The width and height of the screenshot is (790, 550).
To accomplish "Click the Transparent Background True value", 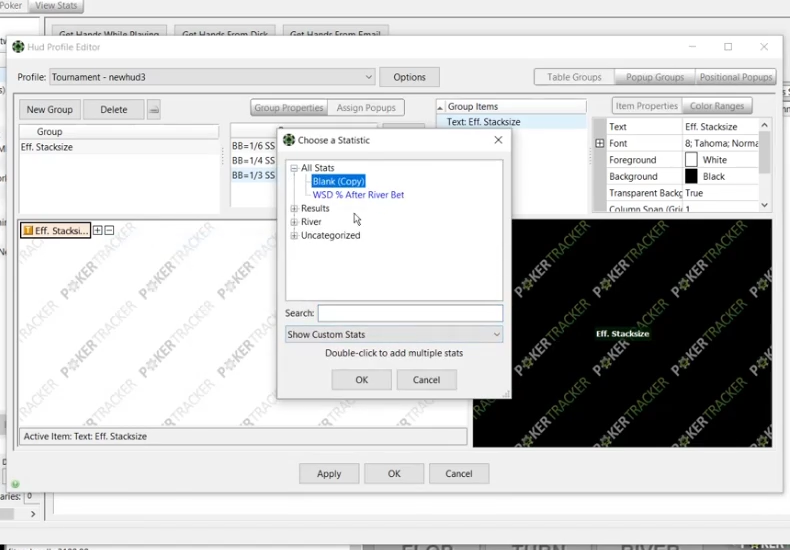I will pos(720,193).
